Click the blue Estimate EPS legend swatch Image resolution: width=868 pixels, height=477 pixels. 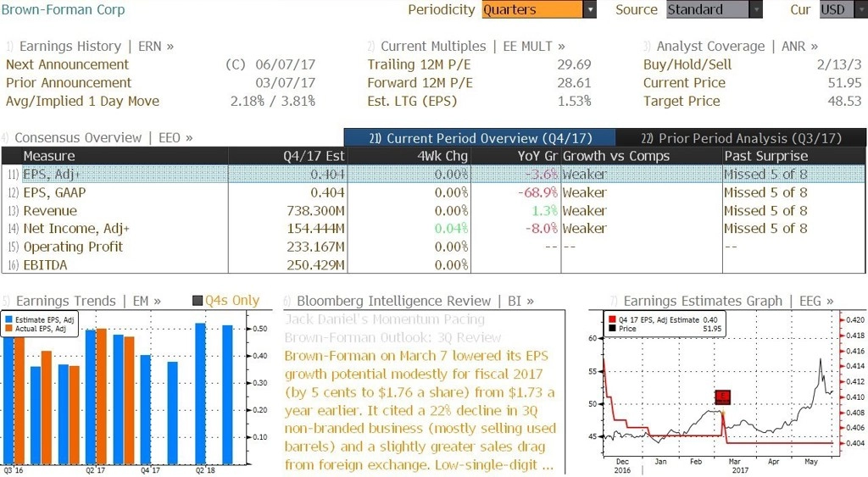[x=8, y=320]
